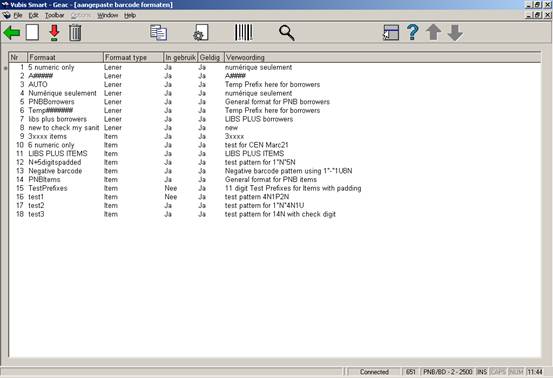The height and width of the screenshot is (378, 553).
Task: Click 'test pattern for 14N with check digit'
Action: 280,214
